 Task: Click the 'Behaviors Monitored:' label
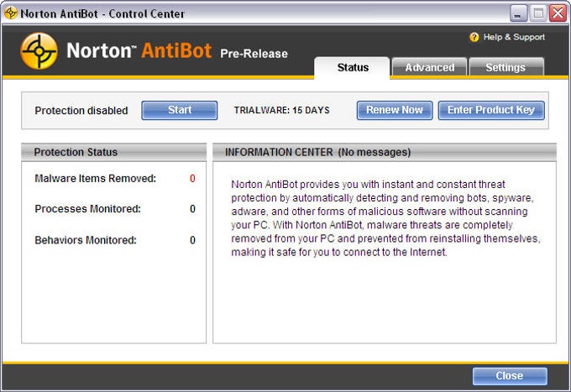click(86, 240)
